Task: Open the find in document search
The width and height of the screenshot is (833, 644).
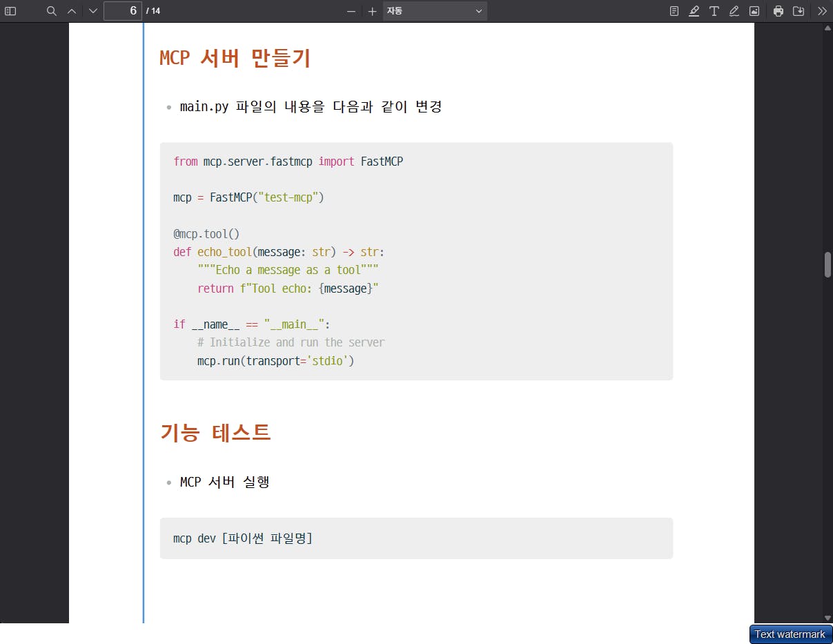Action: 51,11
